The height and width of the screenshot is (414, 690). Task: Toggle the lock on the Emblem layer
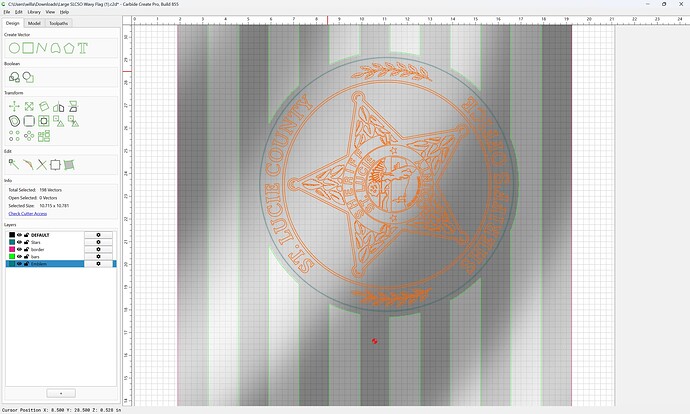26,264
